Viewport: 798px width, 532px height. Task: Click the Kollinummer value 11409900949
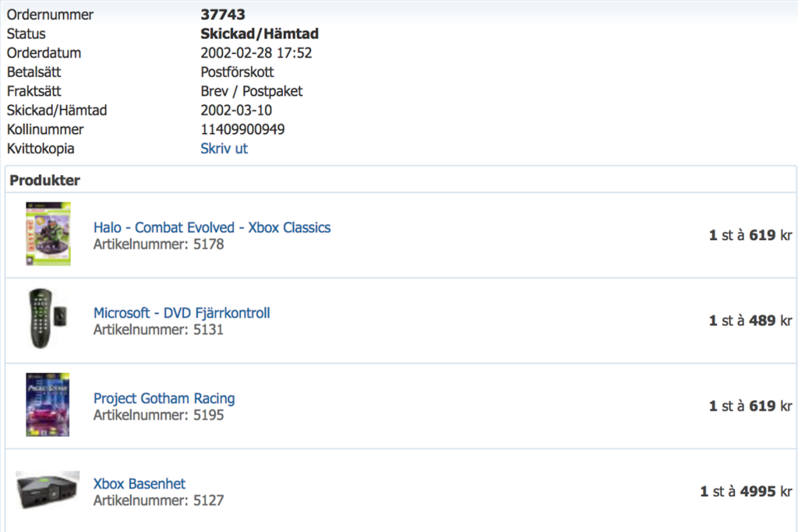[x=242, y=129]
